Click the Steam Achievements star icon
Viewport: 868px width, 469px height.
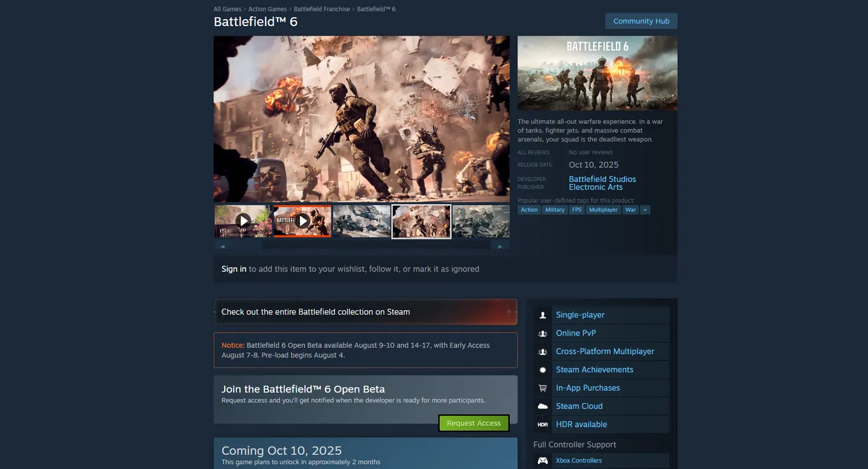pyautogui.click(x=542, y=370)
